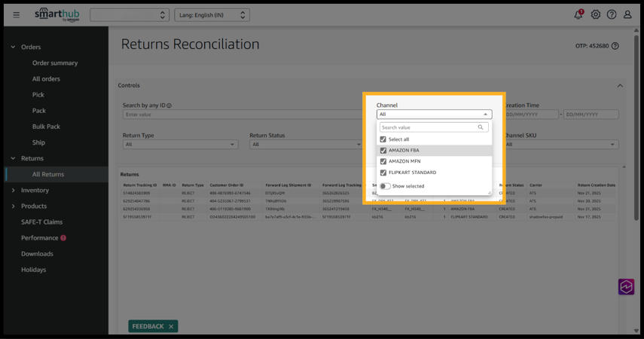Click the help question mark icon
This screenshot has width=644, height=339.
tap(612, 14)
